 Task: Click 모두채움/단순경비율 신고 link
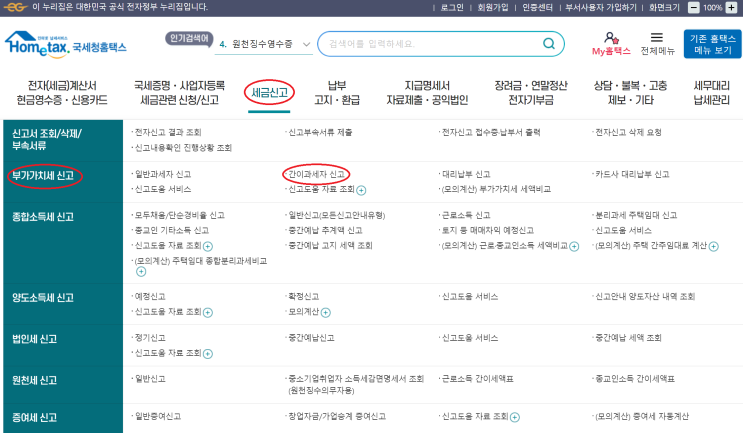click(180, 216)
